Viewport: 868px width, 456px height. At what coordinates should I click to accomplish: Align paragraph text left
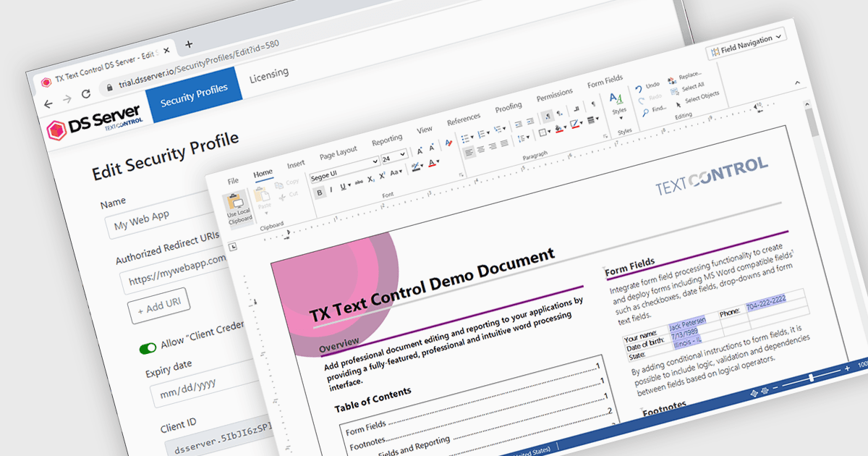pos(469,152)
